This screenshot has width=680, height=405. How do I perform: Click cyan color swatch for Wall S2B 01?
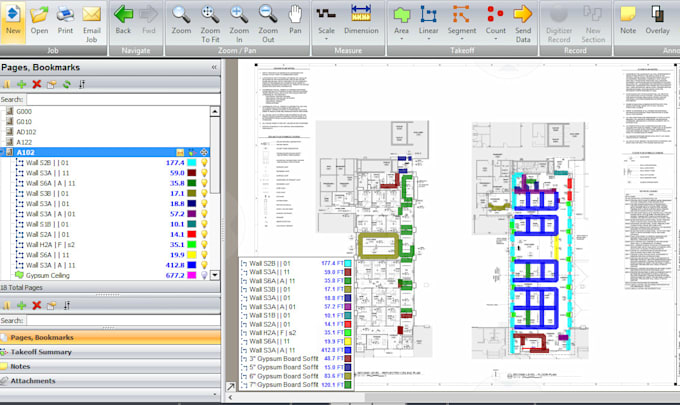(x=191, y=163)
